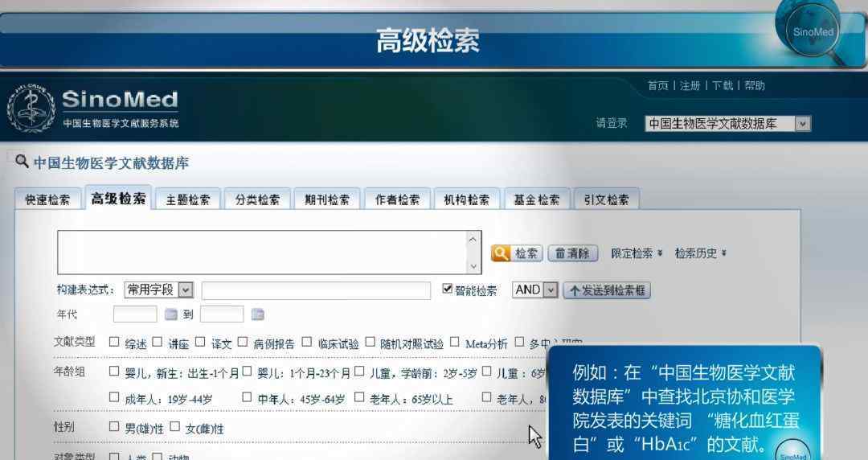
Task: Click the magnifier icon beside database title
Action: [x=22, y=162]
